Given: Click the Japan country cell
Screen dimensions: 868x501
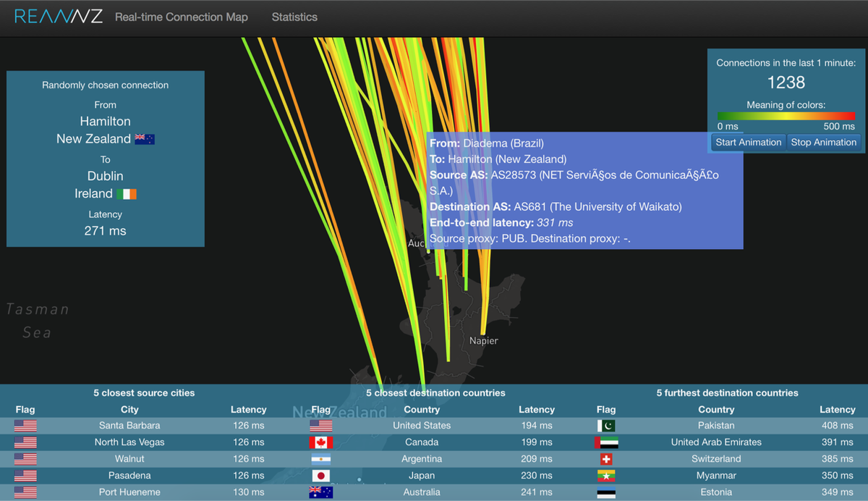Looking at the screenshot, I should (422, 476).
